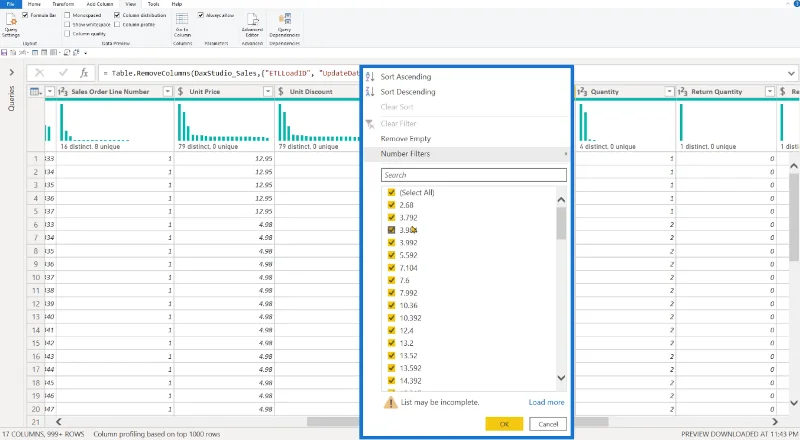Disable Column distribution checkbox
Image resolution: width=800 pixels, height=440 pixels.
point(117,15)
